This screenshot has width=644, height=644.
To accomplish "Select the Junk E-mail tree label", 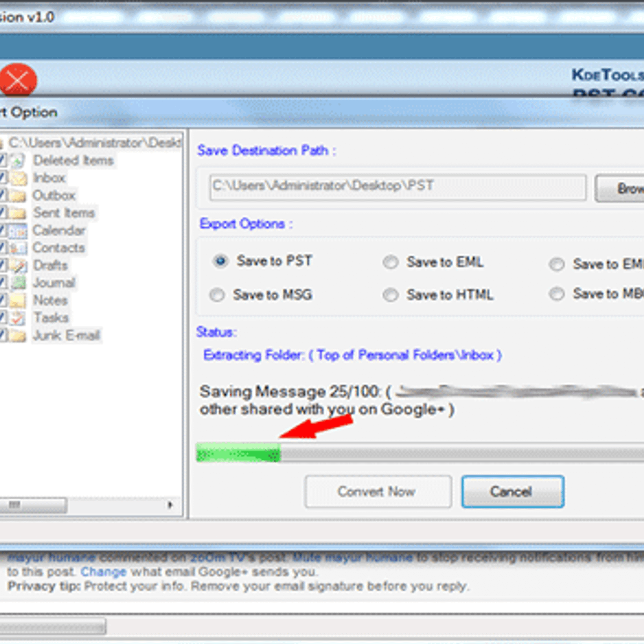I will click(x=67, y=335).
